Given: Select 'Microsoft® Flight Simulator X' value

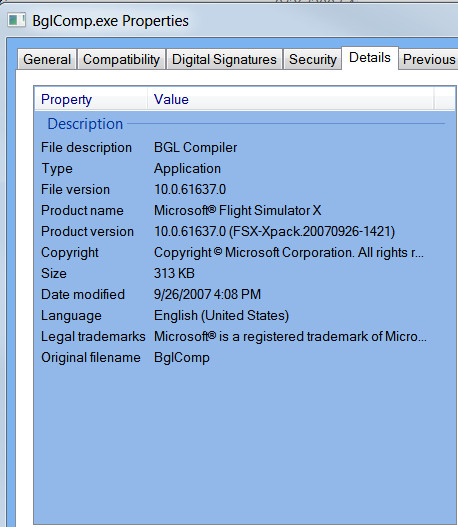Looking at the screenshot, I should coord(238,211).
